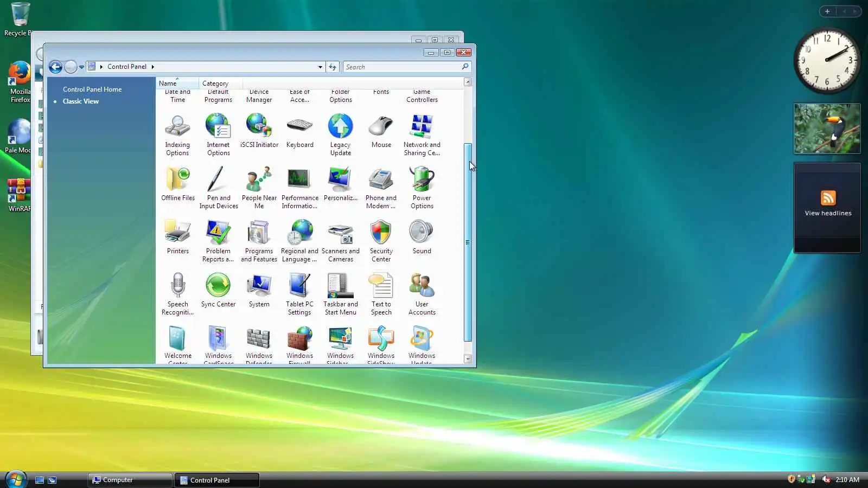Image resolution: width=868 pixels, height=488 pixels.
Task: Open Taskbar and Start Menu settings
Action: pos(341,295)
